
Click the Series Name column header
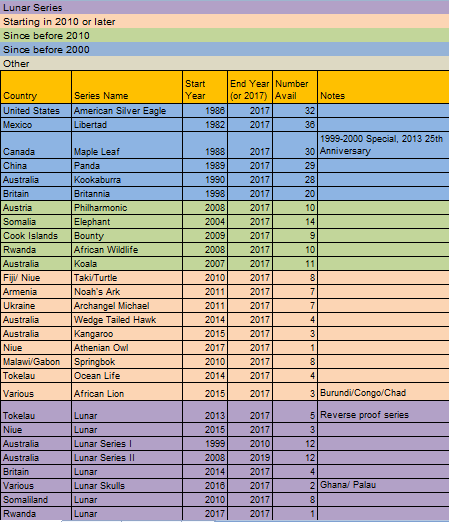coord(127,87)
